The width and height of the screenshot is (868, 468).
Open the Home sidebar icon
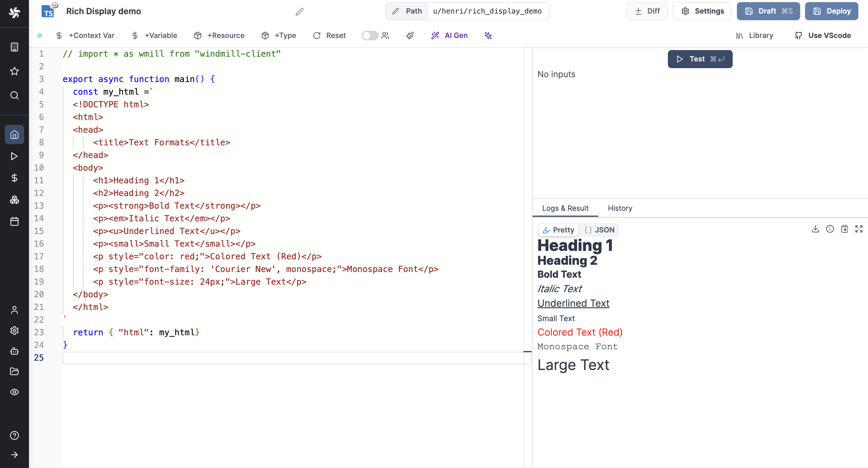click(x=14, y=134)
